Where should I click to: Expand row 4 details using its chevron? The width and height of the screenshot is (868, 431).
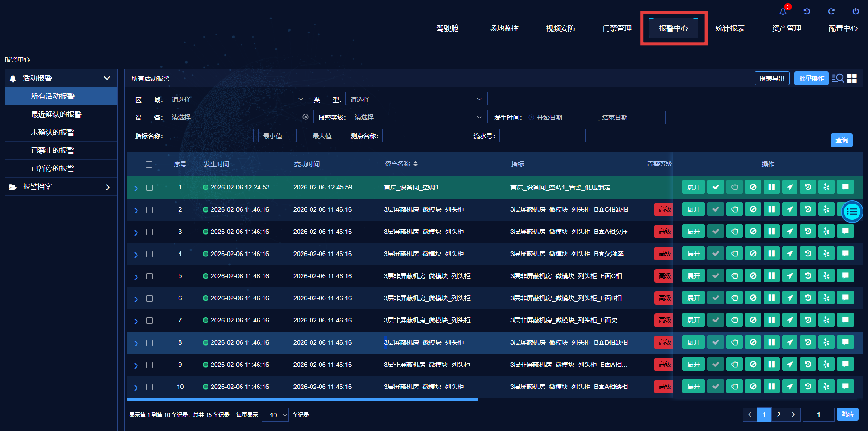tap(136, 255)
